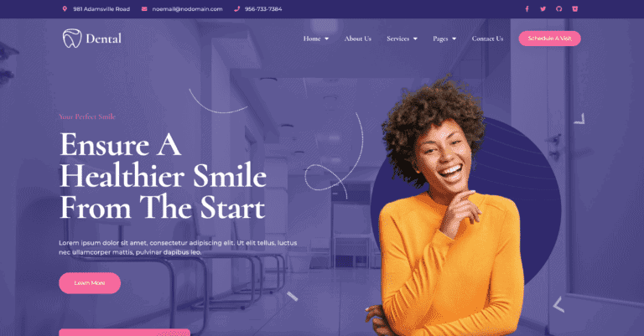The width and height of the screenshot is (644, 336).
Task: Click the location pin icon
Action: [x=65, y=8]
